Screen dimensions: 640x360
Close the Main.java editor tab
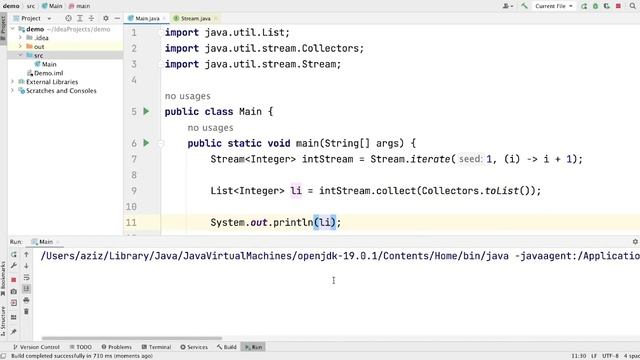(164, 18)
